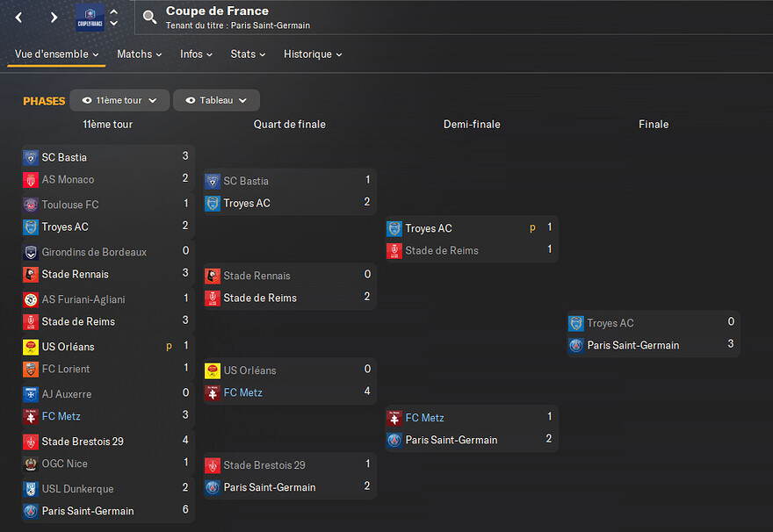Click AS Monaco club crest
This screenshot has width=773, height=532.
31,180
